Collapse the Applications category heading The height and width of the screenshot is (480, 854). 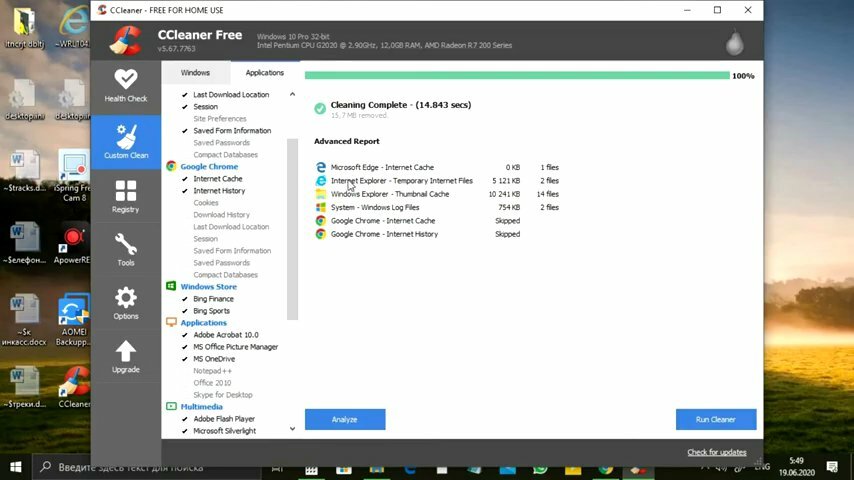pos(204,323)
